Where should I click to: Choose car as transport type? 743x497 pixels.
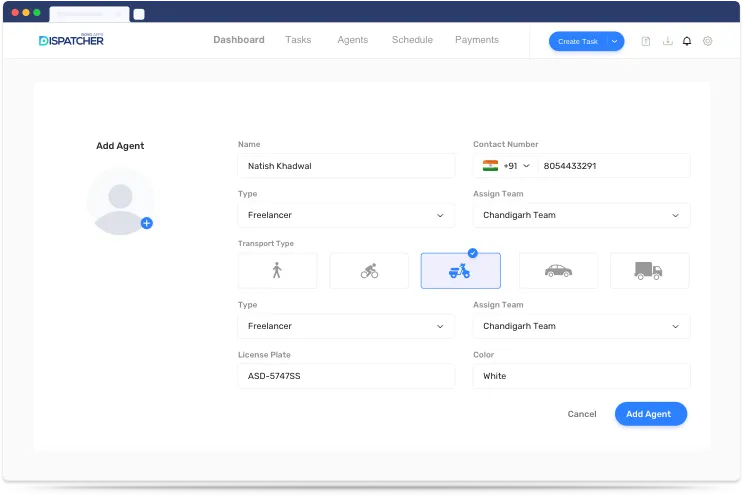pyautogui.click(x=558, y=271)
